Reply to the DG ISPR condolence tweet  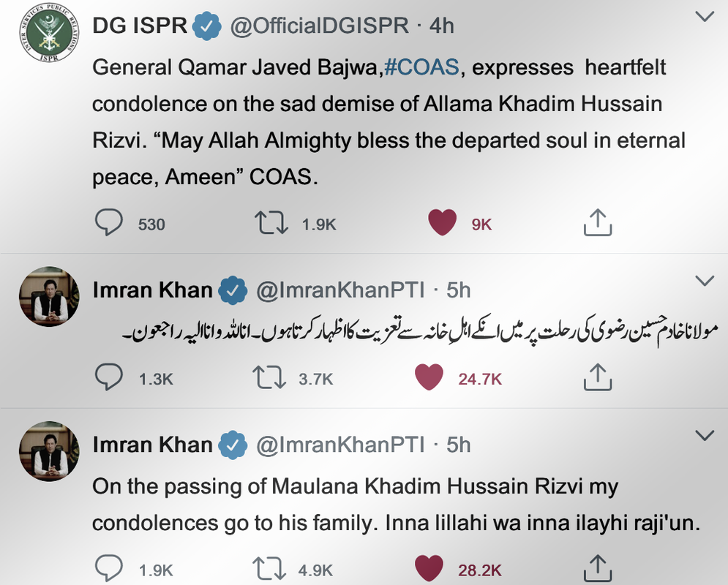pos(110,223)
